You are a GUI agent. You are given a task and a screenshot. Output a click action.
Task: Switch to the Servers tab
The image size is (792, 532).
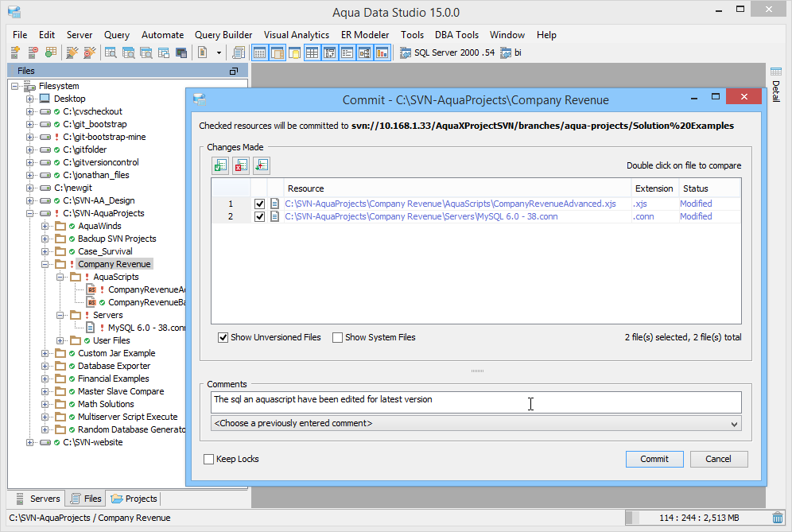pyautogui.click(x=37, y=499)
